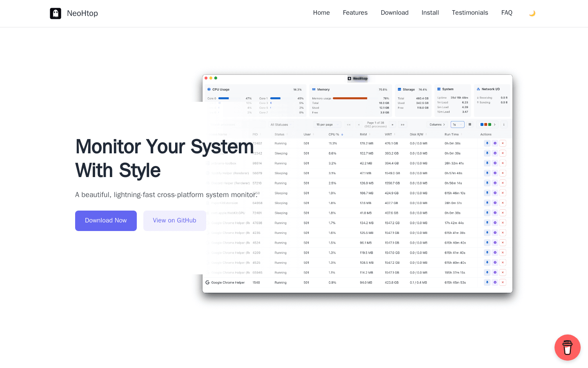Open the Testimonials section

tap(470, 13)
